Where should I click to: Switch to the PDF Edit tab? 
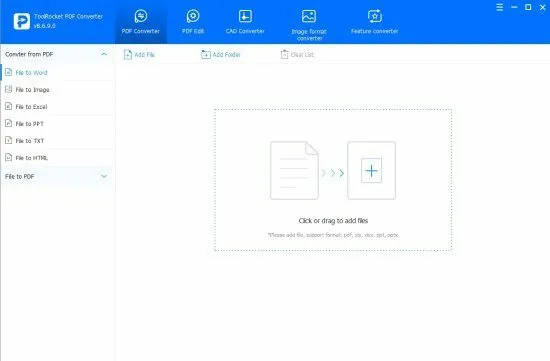pyautogui.click(x=193, y=22)
